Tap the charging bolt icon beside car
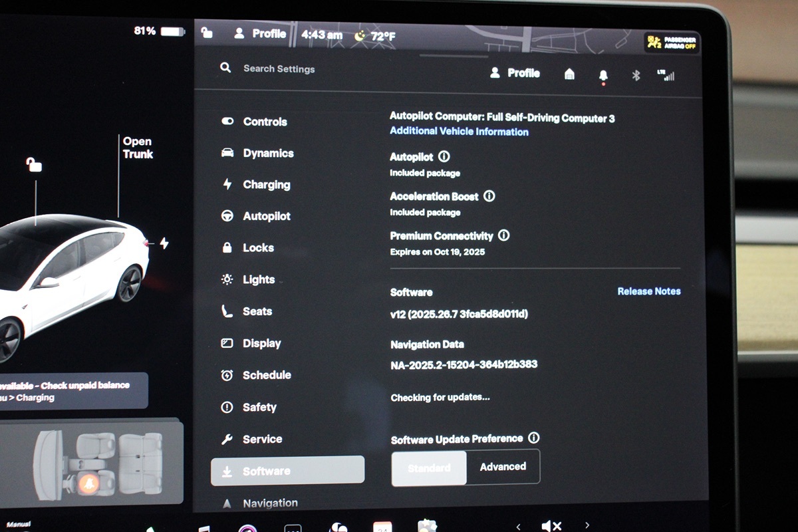 (164, 243)
